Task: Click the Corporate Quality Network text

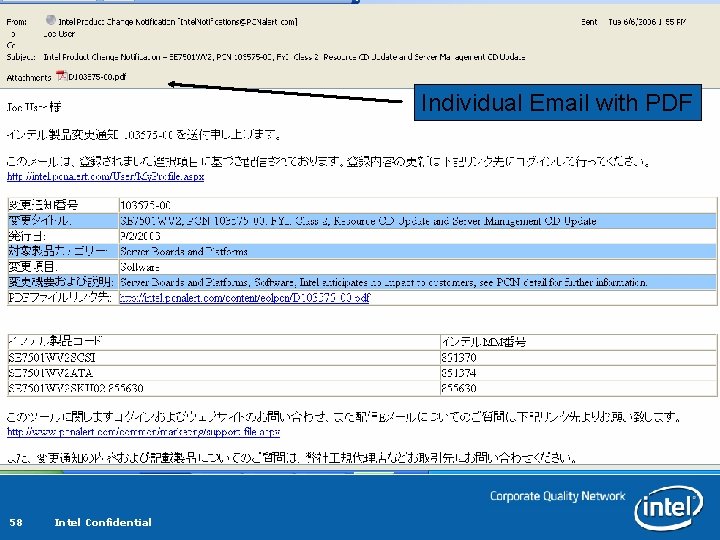Action: click(557, 496)
